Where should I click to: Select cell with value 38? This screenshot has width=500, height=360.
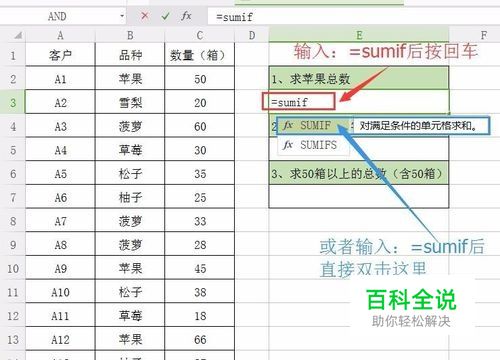200,292
